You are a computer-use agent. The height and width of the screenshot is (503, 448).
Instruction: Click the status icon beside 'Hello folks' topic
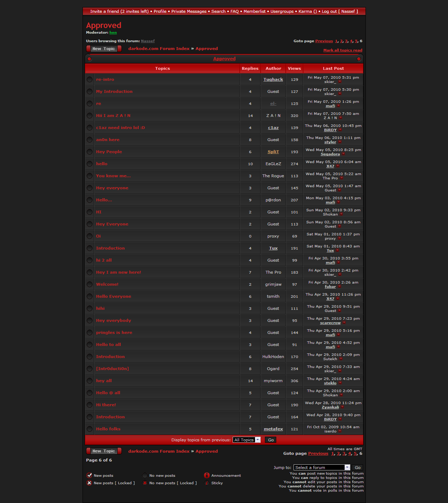click(90, 429)
